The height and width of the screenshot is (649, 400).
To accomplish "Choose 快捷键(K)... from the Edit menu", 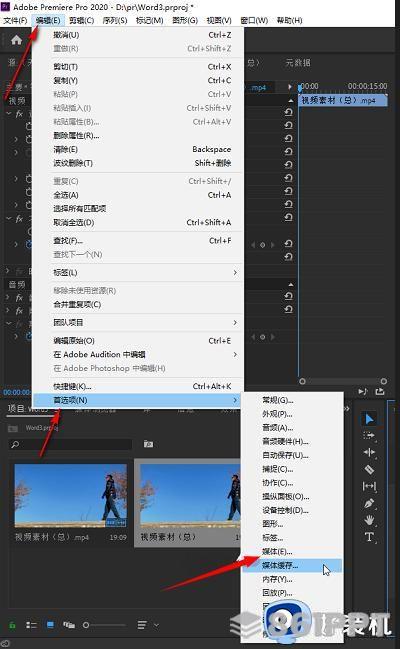I will (x=138, y=386).
